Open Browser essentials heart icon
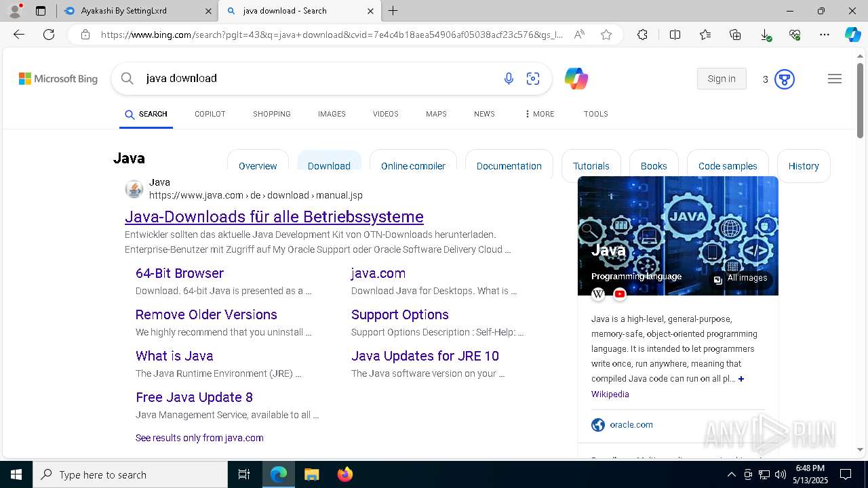 [795, 35]
